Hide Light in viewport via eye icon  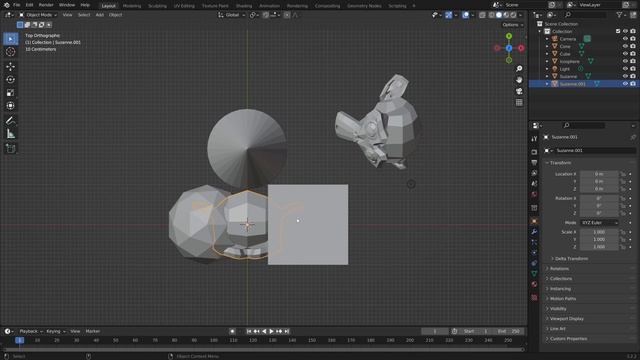(x=625, y=69)
